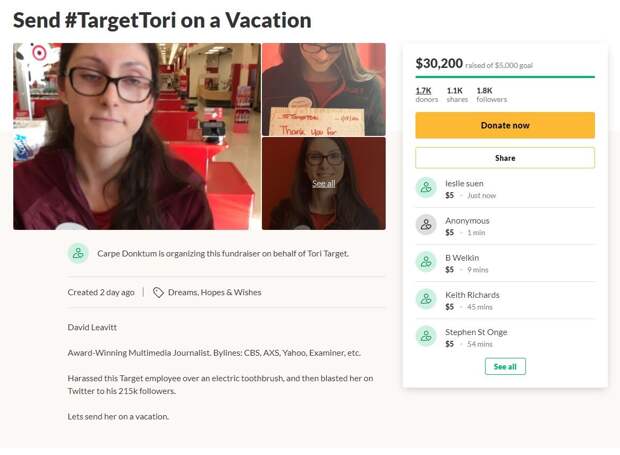The width and height of the screenshot is (620, 455).
Task: Open the Share button
Action: (x=505, y=158)
